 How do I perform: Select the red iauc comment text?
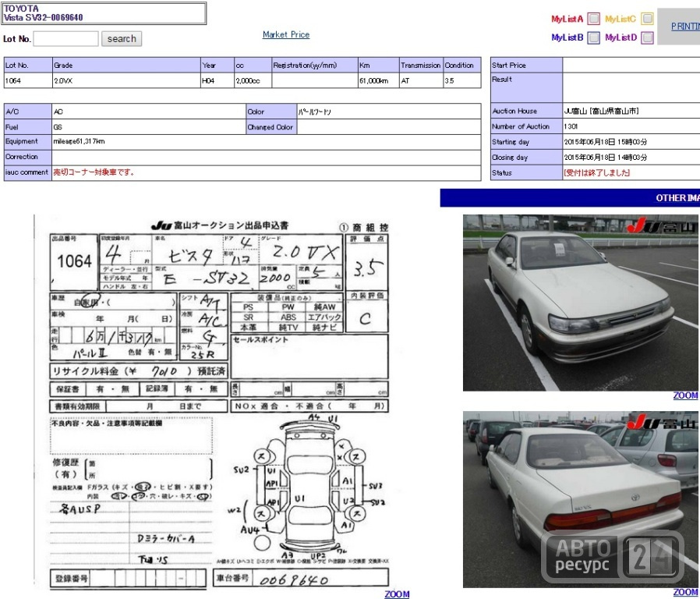click(94, 172)
